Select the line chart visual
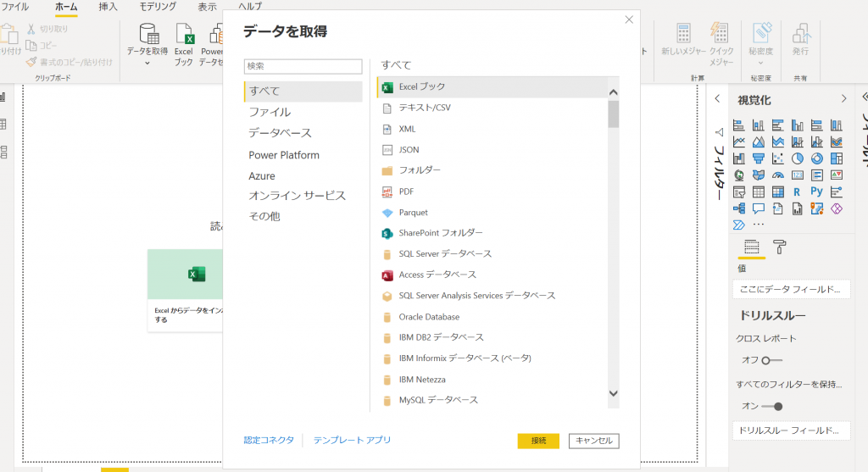The height and width of the screenshot is (472, 868). tap(739, 142)
